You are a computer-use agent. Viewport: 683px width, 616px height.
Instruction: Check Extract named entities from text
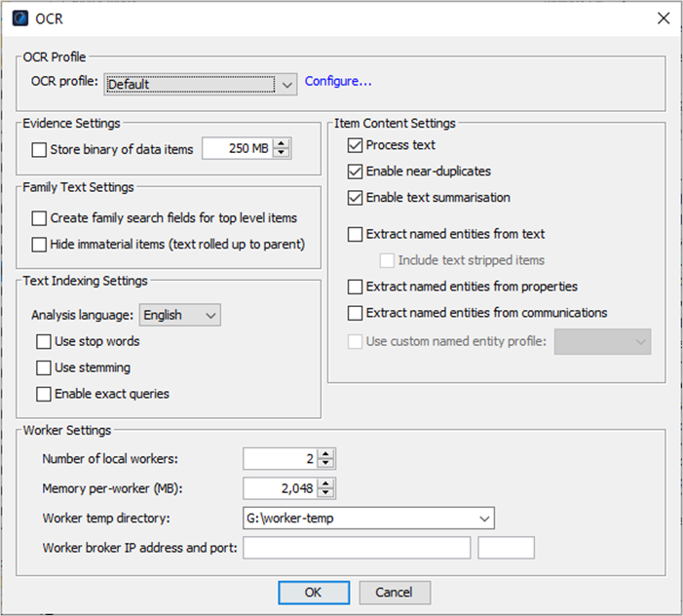[355, 234]
